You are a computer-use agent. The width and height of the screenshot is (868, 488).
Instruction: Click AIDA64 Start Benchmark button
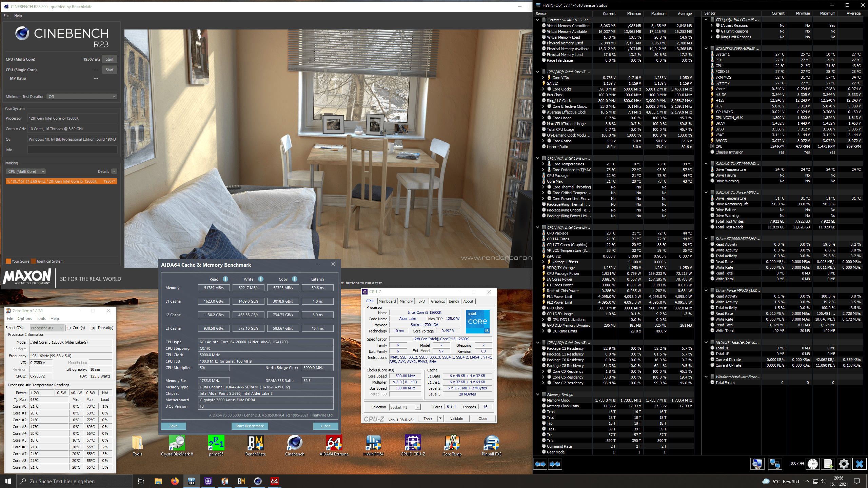250,426
